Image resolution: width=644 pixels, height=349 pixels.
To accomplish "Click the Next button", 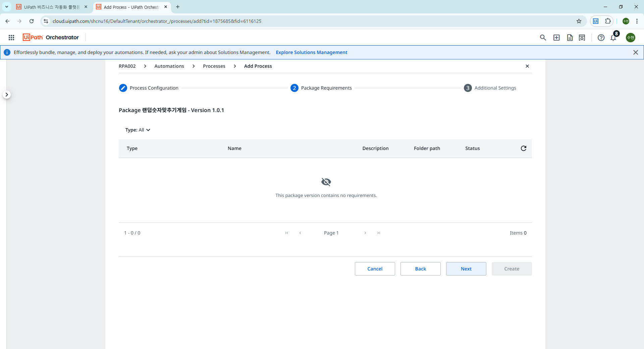I will 466,269.
